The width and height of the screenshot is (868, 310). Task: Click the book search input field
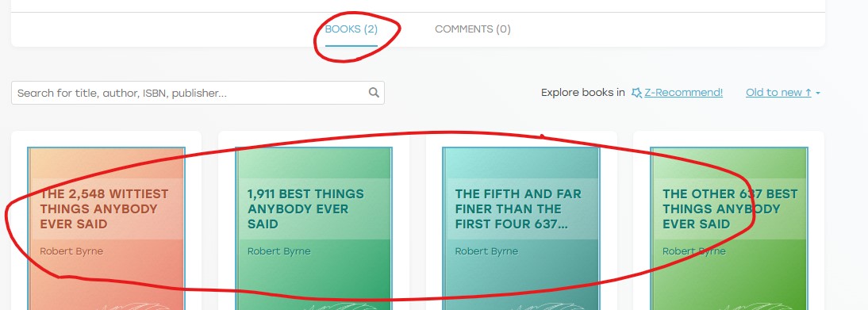198,93
